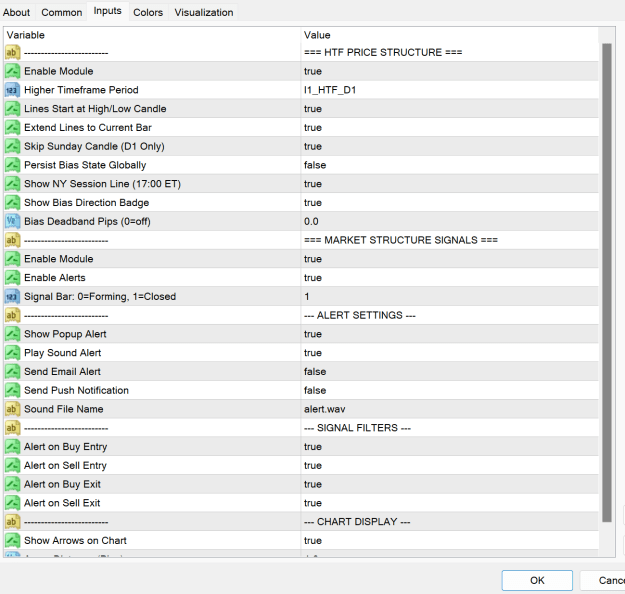Select the '--- CHART DISPLAY ---' value text
Image resolution: width=625 pixels, height=594 pixels.
click(x=357, y=522)
